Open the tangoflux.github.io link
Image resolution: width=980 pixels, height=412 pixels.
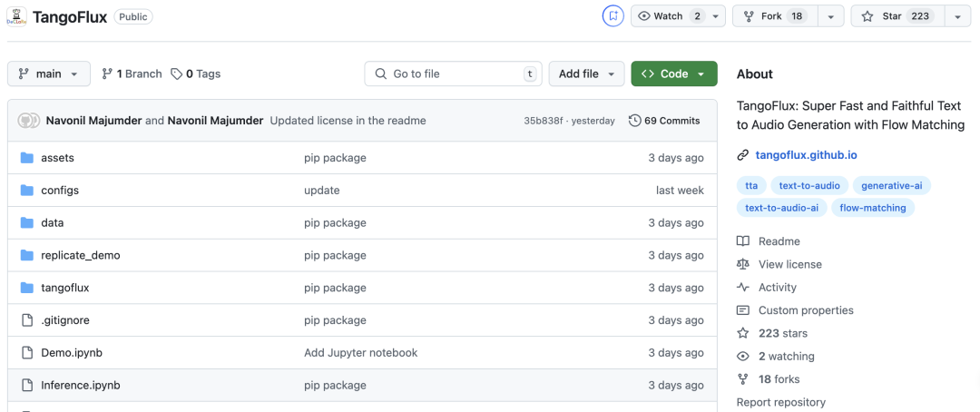[806, 155]
